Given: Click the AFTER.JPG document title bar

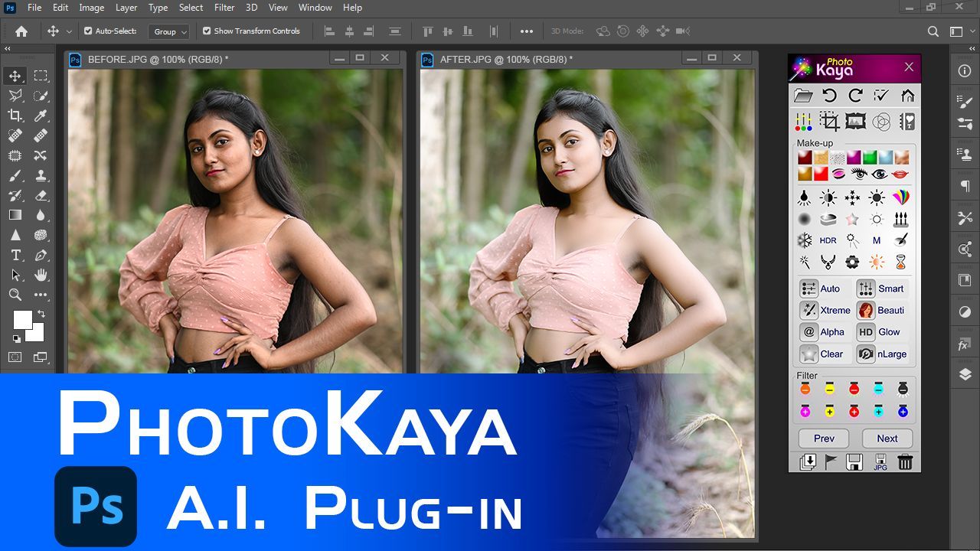Looking at the screenshot, I should [586, 59].
